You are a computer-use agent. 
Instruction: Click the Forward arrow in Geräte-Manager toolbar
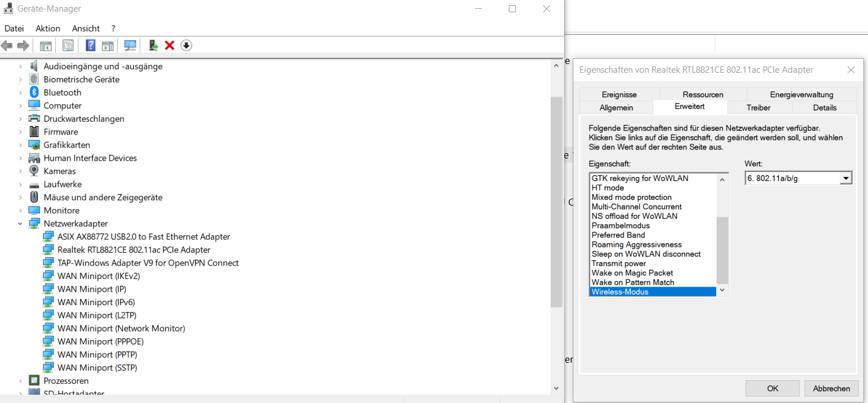(23, 45)
